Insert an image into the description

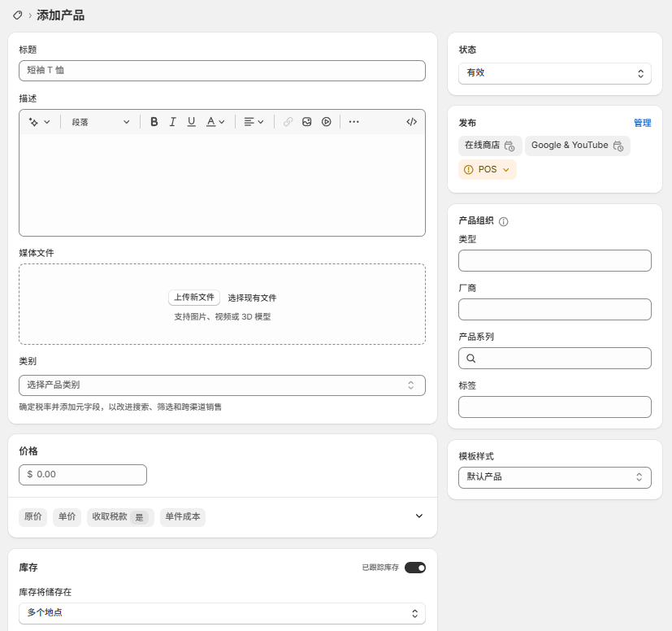(x=306, y=121)
